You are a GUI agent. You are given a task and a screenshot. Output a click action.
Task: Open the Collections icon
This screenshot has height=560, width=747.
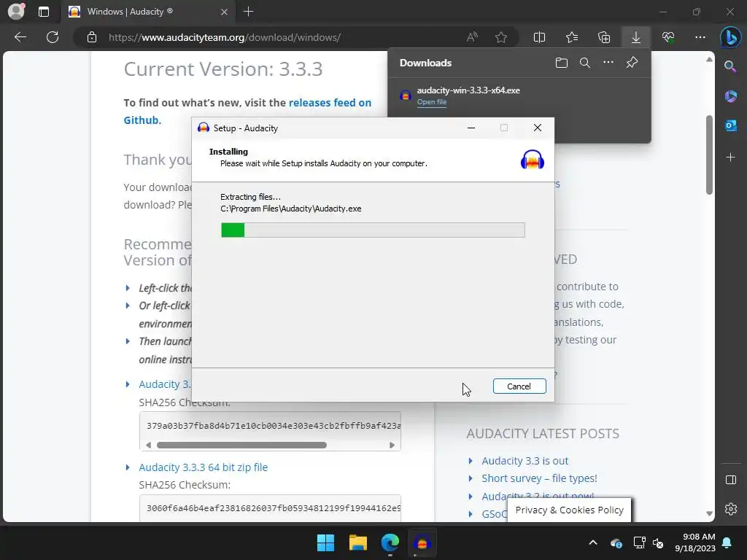604,37
